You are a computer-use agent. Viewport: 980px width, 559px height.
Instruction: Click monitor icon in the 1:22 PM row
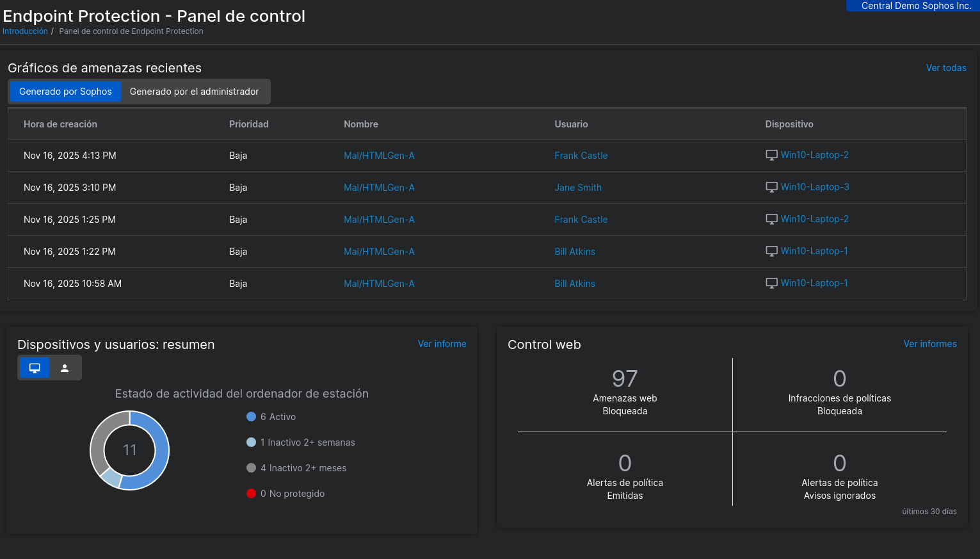(771, 251)
